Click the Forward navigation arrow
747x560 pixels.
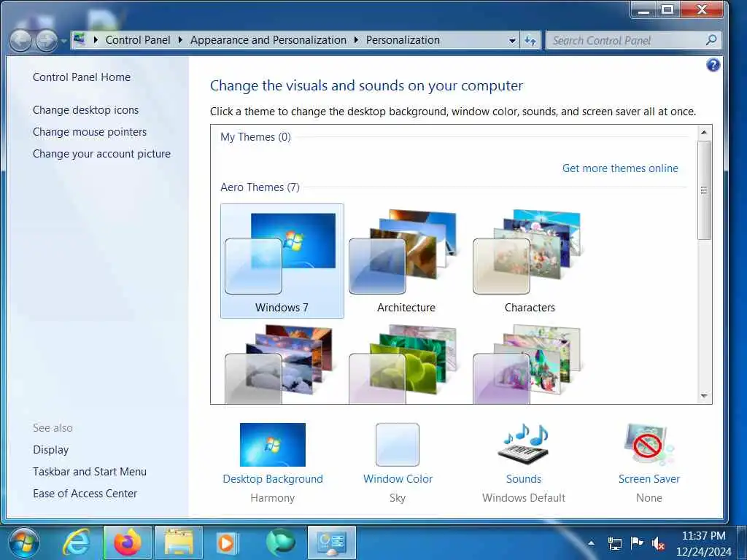[x=46, y=41]
